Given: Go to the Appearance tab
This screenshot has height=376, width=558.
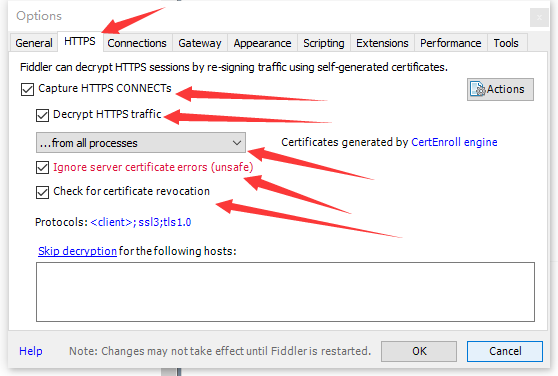Looking at the screenshot, I should (x=262, y=43).
